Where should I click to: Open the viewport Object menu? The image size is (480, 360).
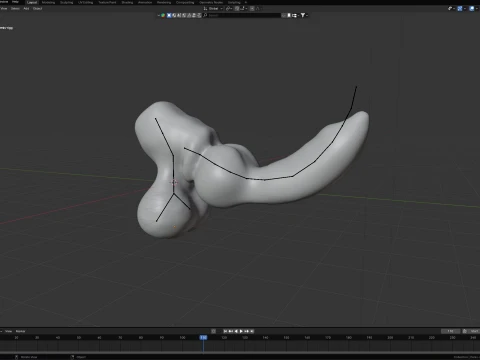pyautogui.click(x=37, y=8)
